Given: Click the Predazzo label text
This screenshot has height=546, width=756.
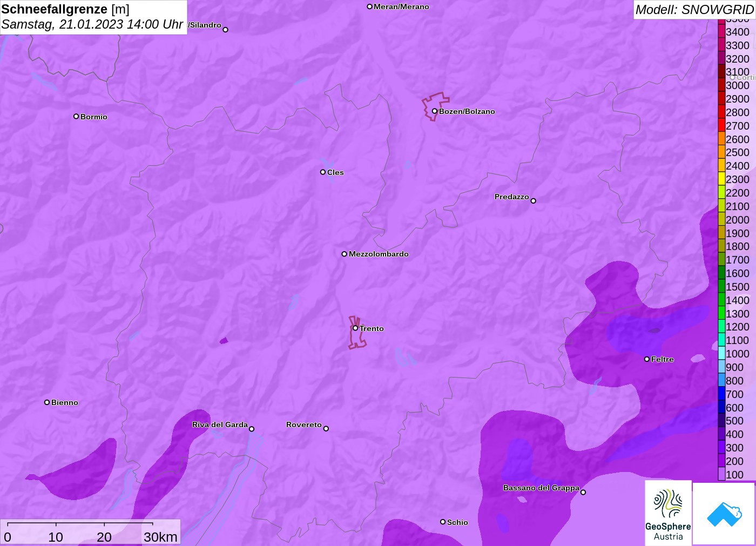Looking at the screenshot, I should pos(512,197).
